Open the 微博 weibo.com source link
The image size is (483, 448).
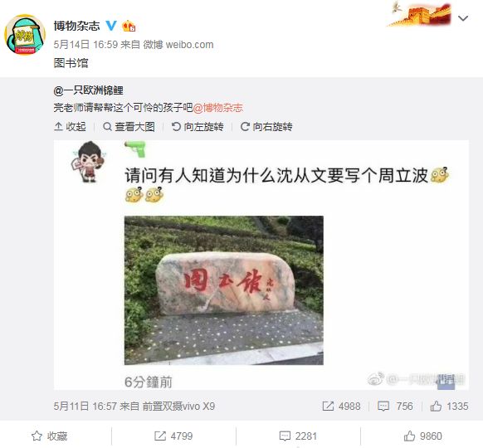point(178,45)
